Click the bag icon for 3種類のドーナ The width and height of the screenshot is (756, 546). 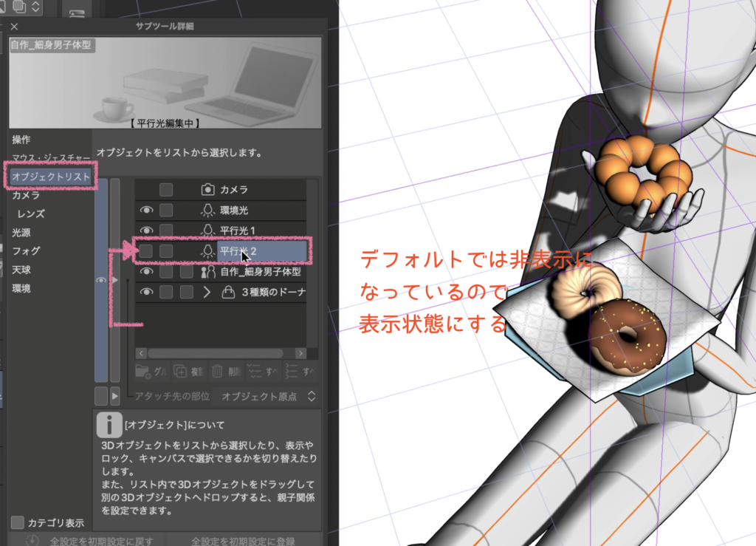(x=229, y=293)
